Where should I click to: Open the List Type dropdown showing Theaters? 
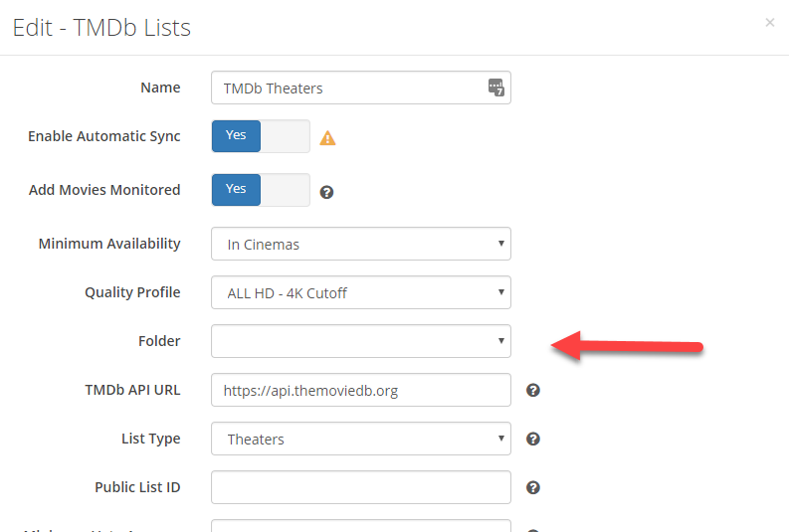coord(361,439)
